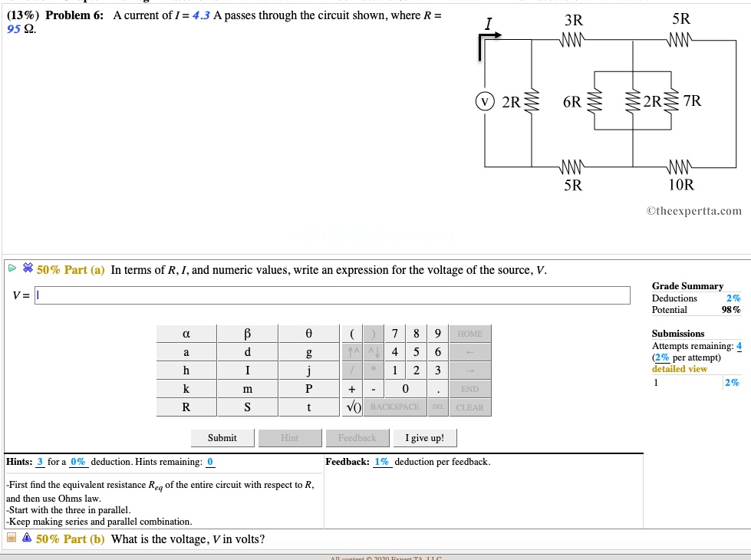The image size is (751, 560).
Task: Click the 'j' variable key
Action: pos(309,371)
